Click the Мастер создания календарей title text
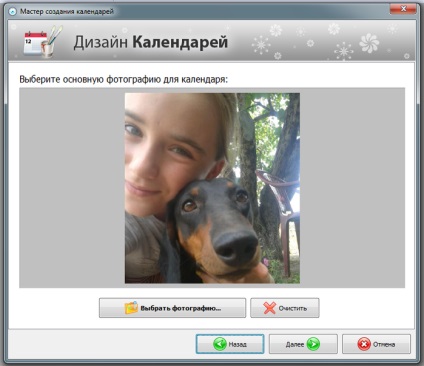The width and height of the screenshot is (424, 366). pos(67,12)
